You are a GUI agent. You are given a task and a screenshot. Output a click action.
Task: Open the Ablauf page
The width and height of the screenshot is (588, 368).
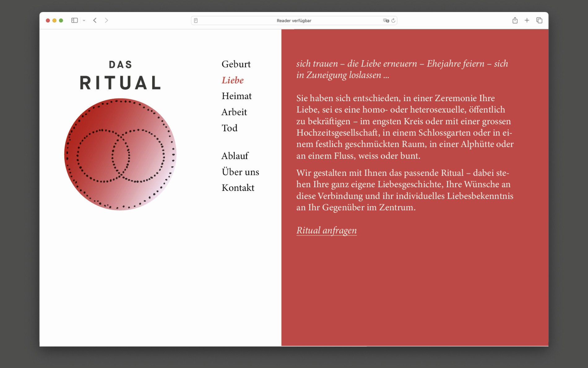(x=235, y=156)
